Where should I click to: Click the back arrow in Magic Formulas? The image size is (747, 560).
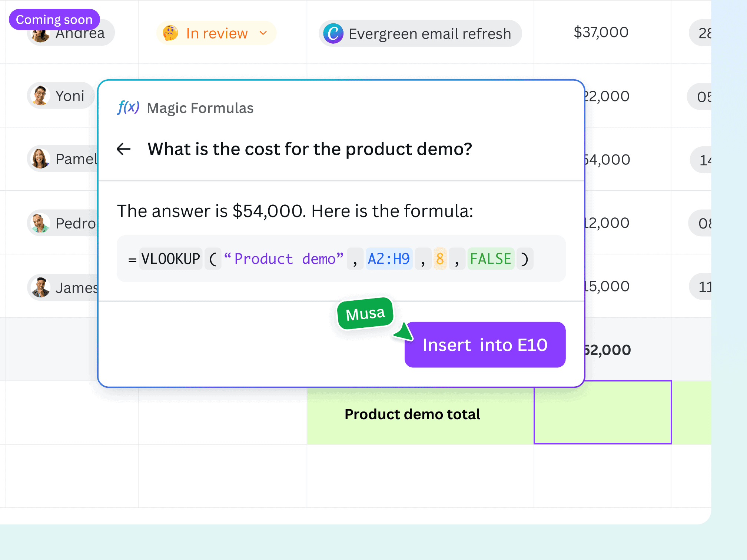point(124,149)
